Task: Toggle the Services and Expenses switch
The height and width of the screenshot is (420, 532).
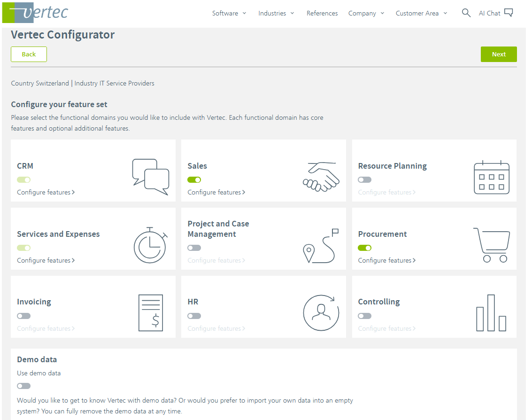Action: (x=24, y=248)
